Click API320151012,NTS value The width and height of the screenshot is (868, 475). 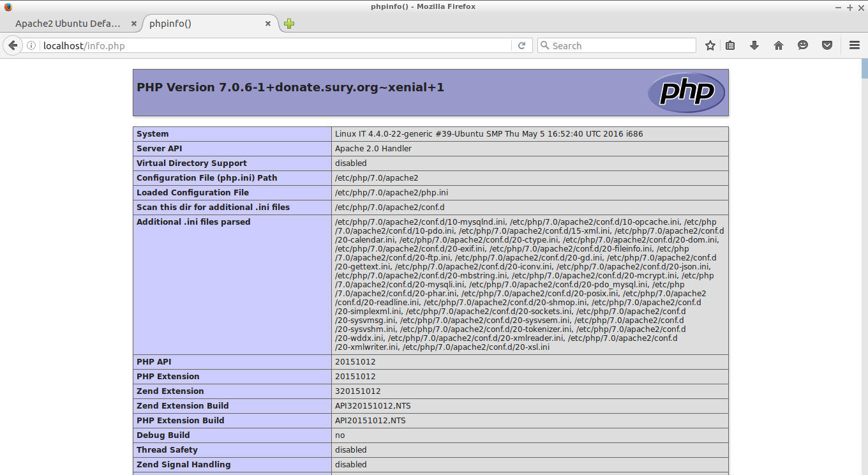point(373,406)
